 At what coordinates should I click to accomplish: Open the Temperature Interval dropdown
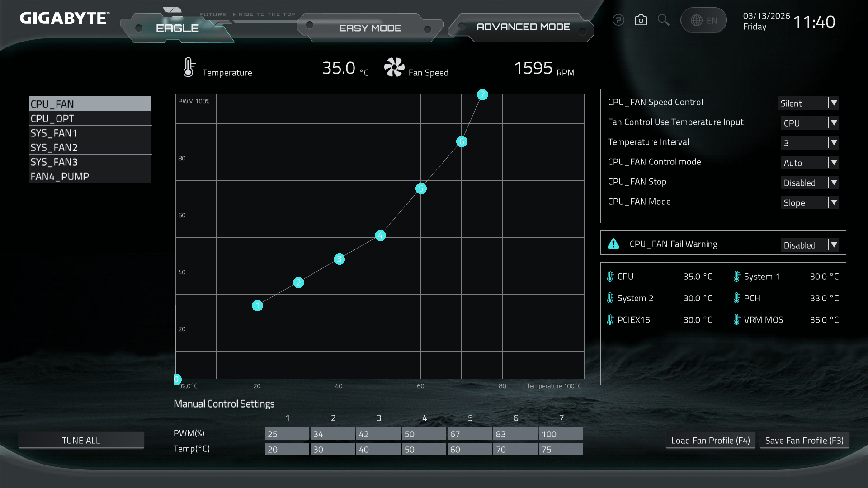click(x=810, y=143)
